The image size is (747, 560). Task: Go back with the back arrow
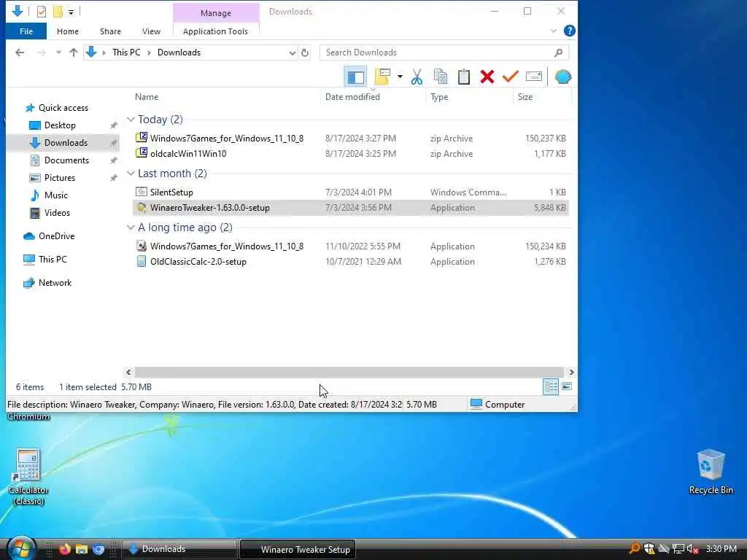[20, 52]
